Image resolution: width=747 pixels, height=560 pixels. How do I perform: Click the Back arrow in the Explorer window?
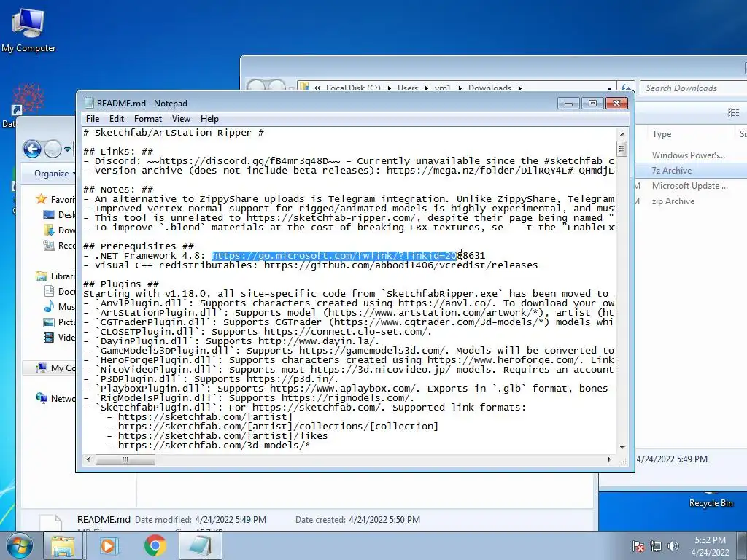tap(32, 149)
